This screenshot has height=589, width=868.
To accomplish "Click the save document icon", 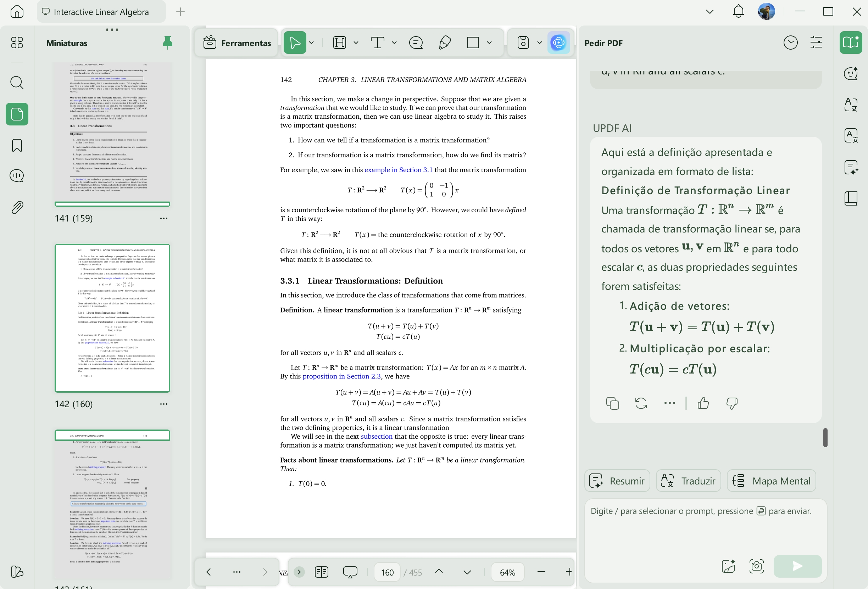I will (523, 43).
